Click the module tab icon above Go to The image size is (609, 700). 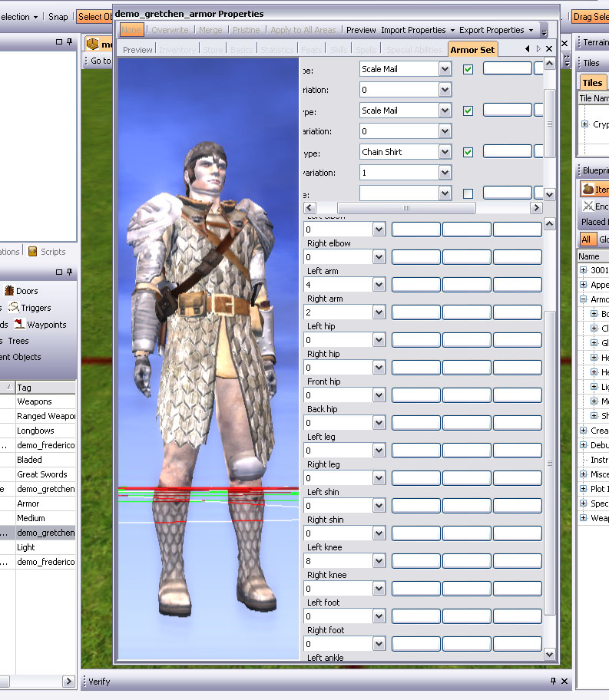(92, 44)
